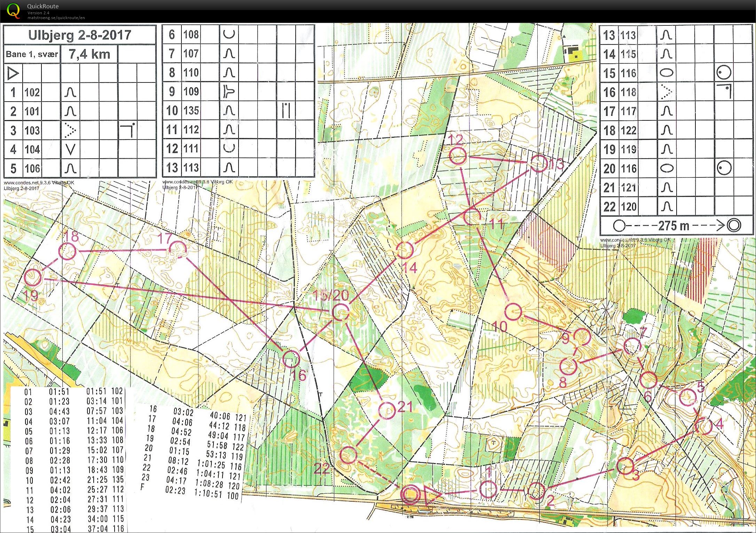Click control circle 18 on the map

pos(67,251)
